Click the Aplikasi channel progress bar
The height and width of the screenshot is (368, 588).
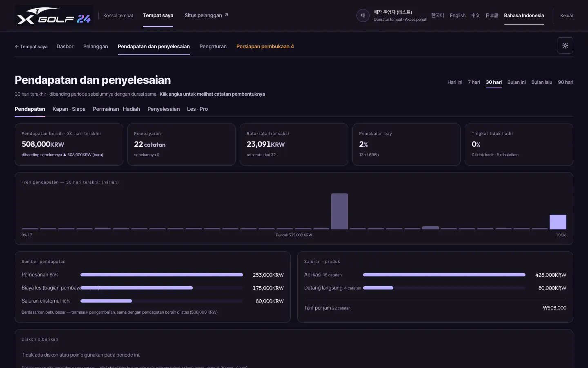click(444, 275)
